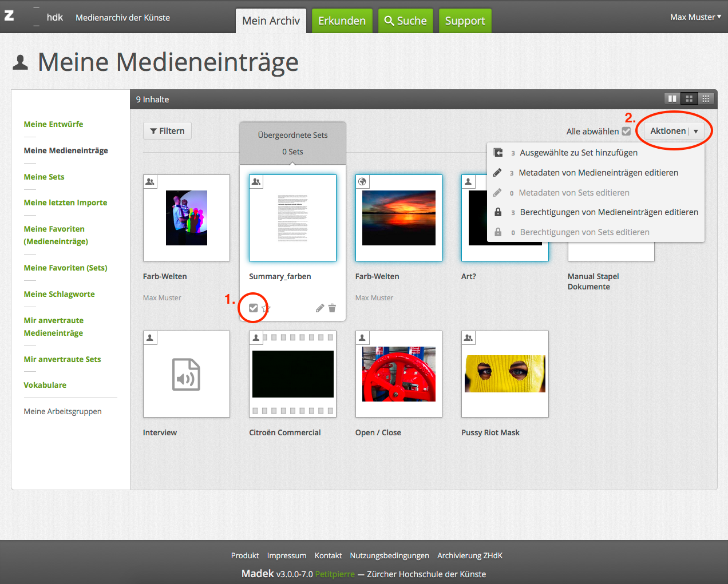Switch to the Erkunden tab
Viewport: 728px width, 584px height.
[x=342, y=21]
